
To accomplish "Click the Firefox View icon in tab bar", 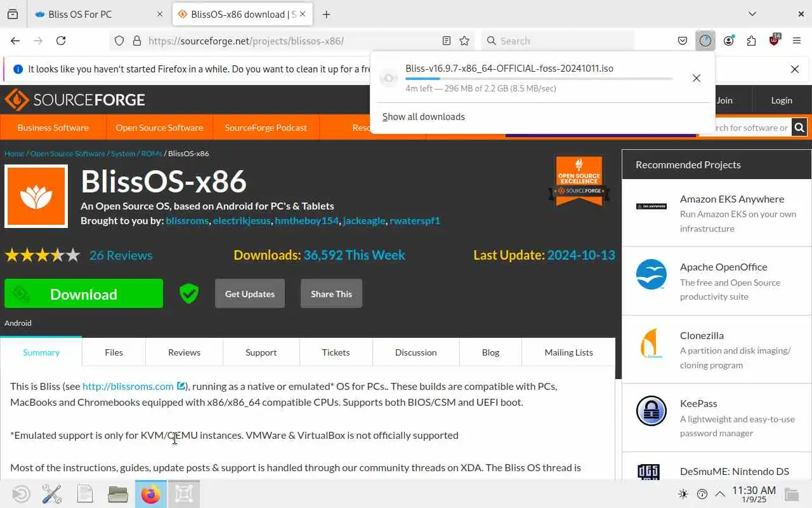I will [13, 14].
